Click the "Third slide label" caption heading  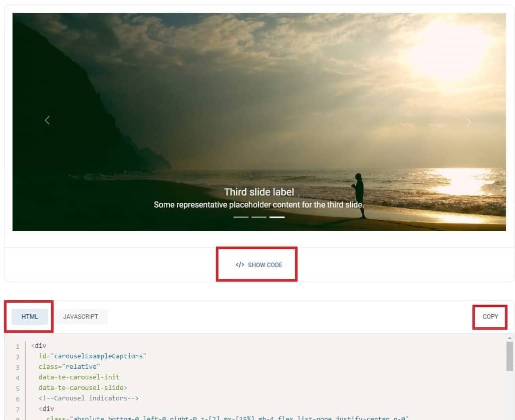tap(259, 192)
